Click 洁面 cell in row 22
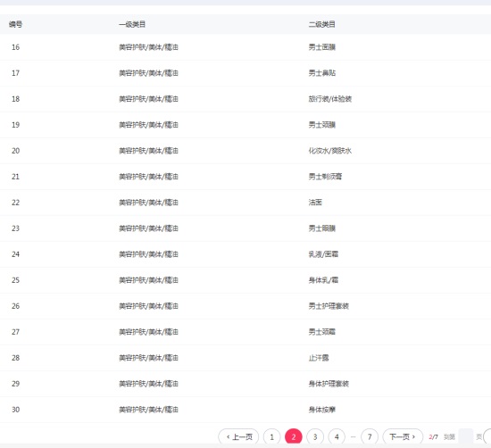Image resolution: width=491 pixels, height=448 pixels. [315, 203]
